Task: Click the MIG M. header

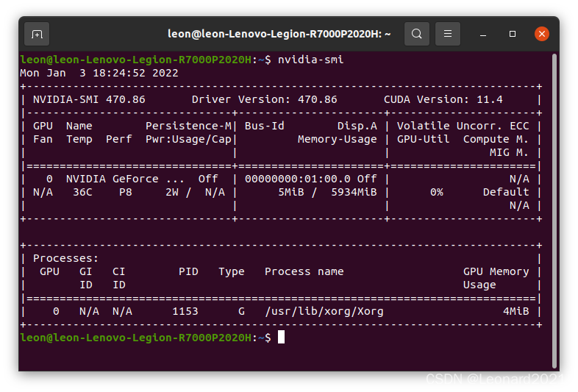Action: [x=510, y=153]
